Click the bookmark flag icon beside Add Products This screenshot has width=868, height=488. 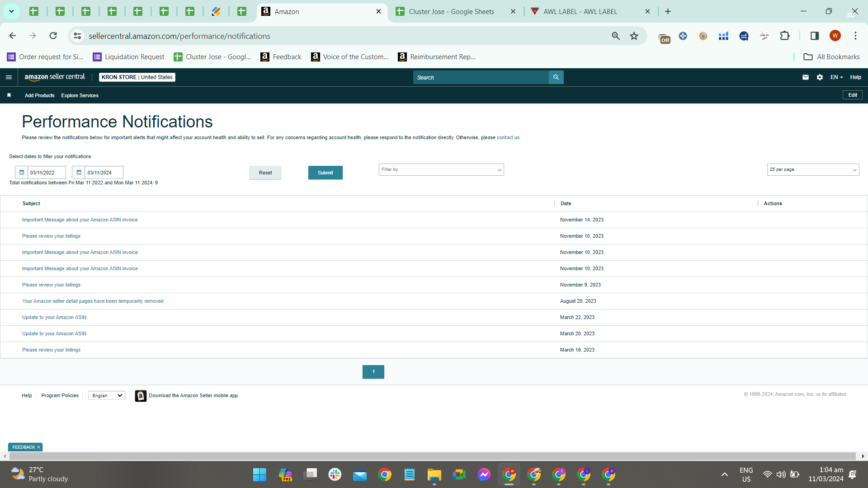[9, 95]
